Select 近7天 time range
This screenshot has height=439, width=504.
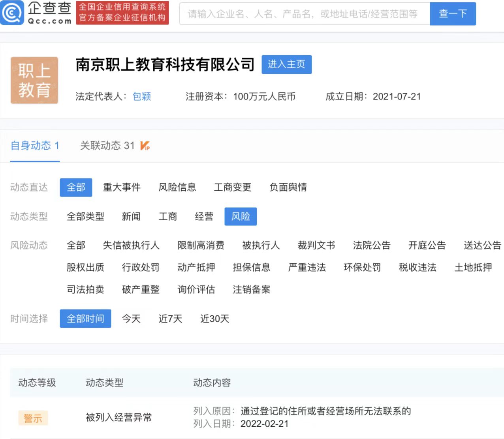(170, 319)
